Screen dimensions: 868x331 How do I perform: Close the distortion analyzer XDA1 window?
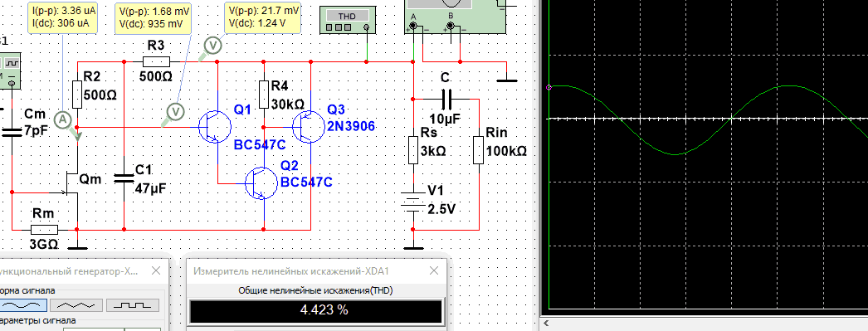(x=435, y=270)
